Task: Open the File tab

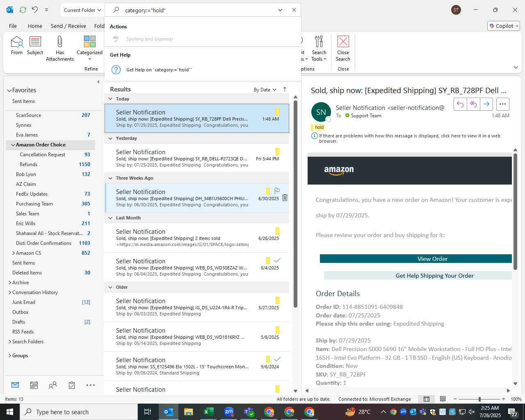Action: coord(13,26)
